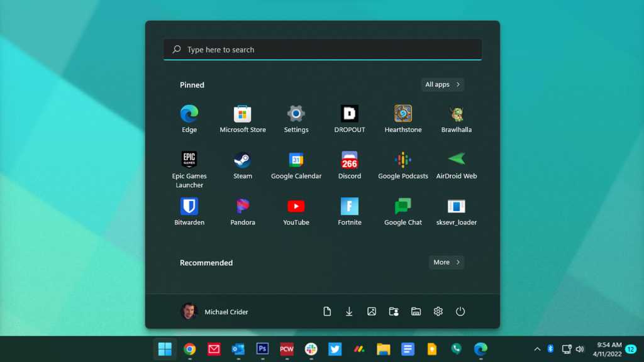Open Google Calendar app
The width and height of the screenshot is (644, 362).
296,165
